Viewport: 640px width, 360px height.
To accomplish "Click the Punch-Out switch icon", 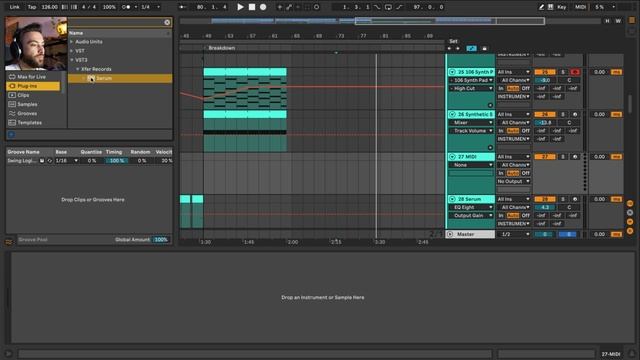I will (399, 7).
